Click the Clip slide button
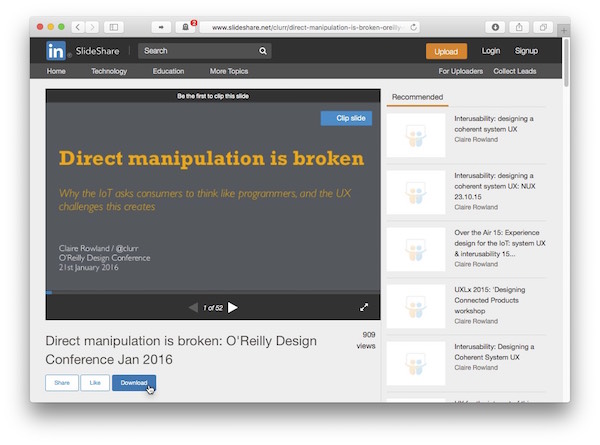600x445 pixels. pos(346,118)
